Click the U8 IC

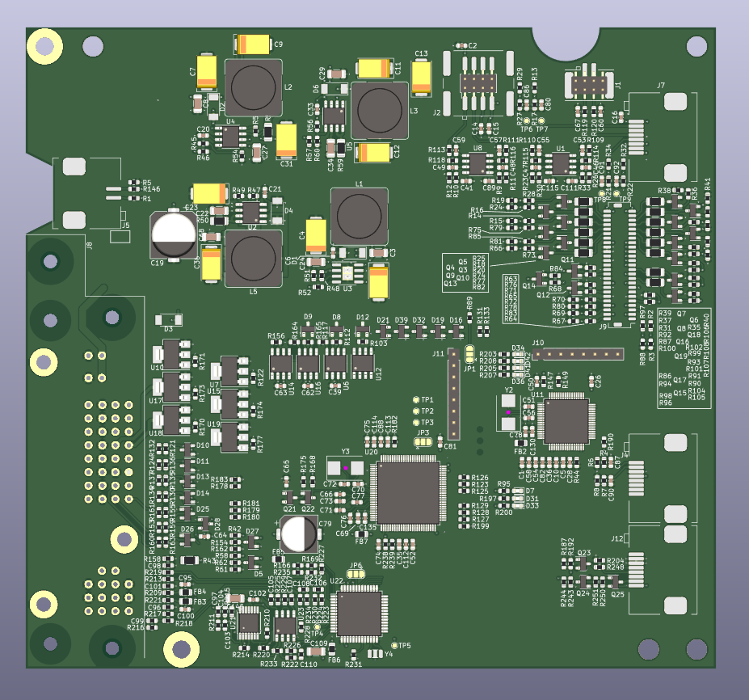478,164
